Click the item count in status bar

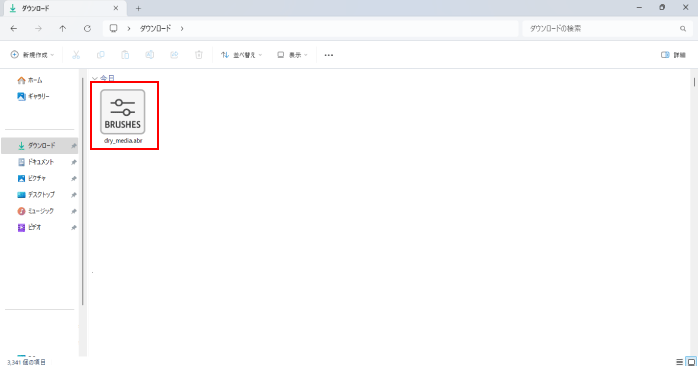[x=26, y=362]
